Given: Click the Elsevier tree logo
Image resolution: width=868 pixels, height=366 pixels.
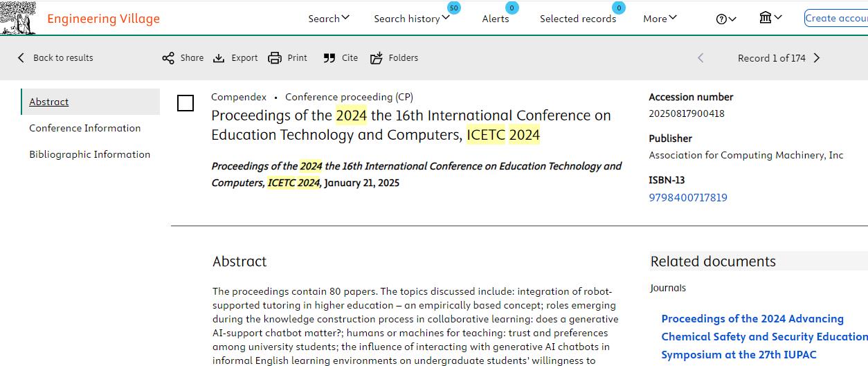Looking at the screenshot, I should point(18,18).
